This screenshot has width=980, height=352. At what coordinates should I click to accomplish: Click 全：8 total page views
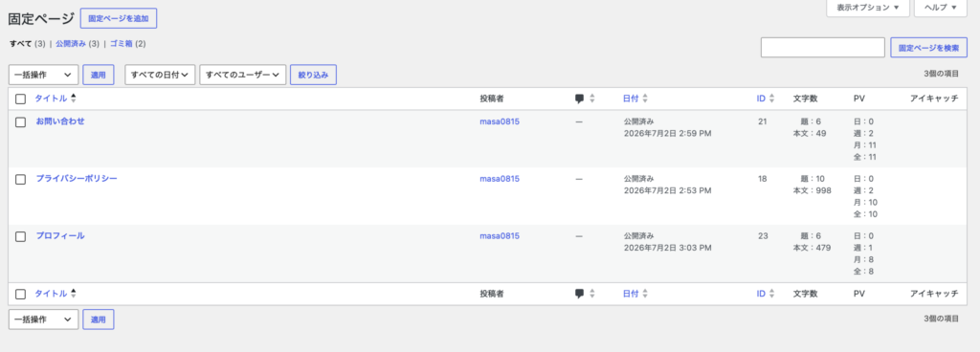[x=864, y=272]
